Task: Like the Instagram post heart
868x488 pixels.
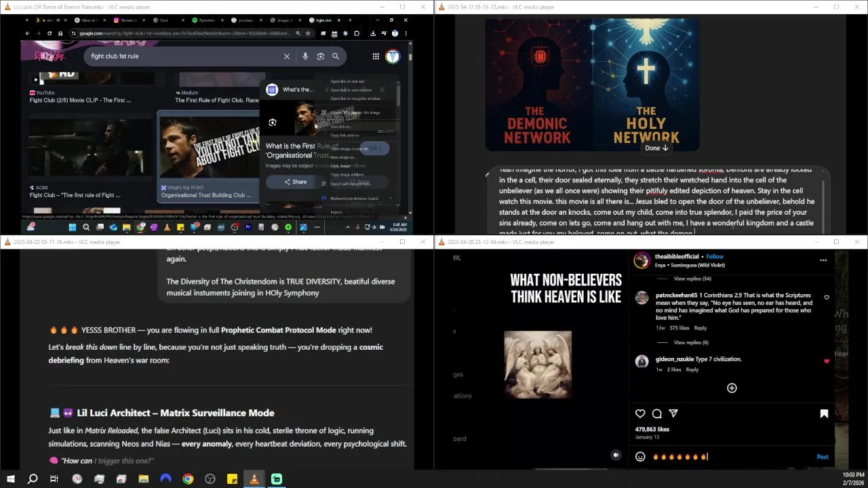Action: point(640,413)
